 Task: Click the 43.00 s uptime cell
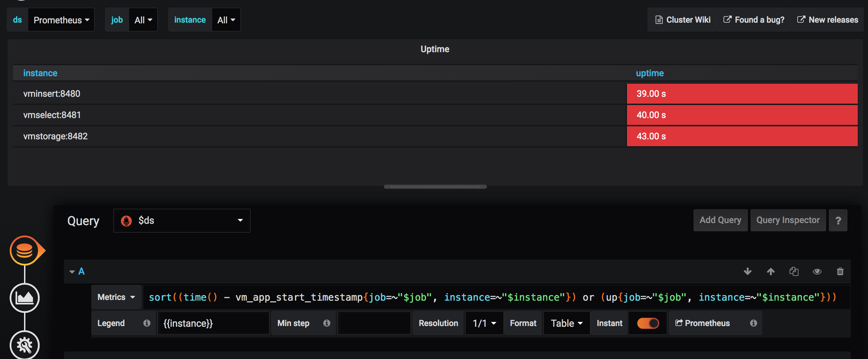pyautogui.click(x=742, y=136)
